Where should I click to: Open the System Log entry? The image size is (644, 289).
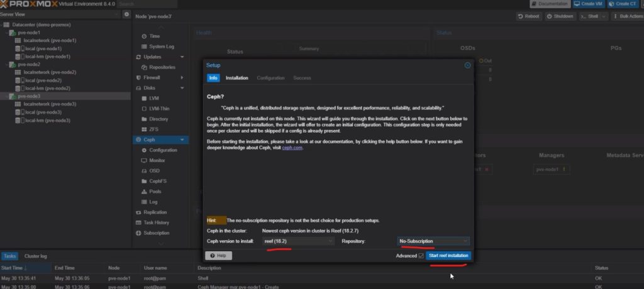click(x=161, y=46)
